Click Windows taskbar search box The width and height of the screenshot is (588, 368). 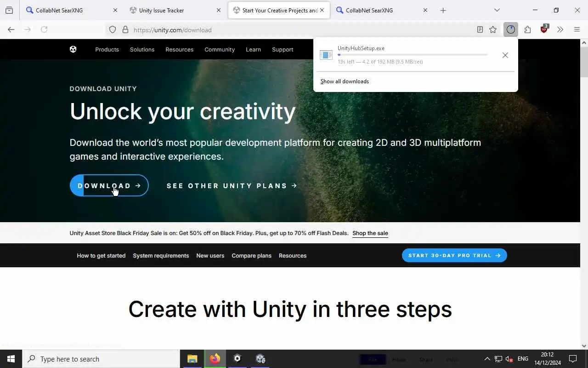pos(101,359)
